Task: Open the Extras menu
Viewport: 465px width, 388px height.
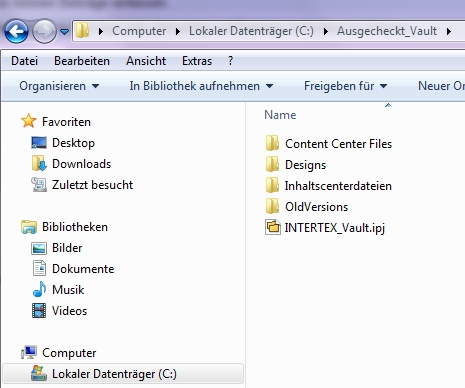Action: point(197,61)
